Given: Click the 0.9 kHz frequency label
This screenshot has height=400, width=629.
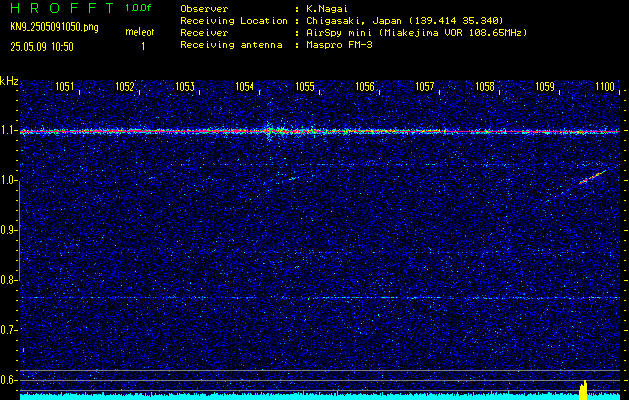Looking at the screenshot, I should click(x=6, y=230).
